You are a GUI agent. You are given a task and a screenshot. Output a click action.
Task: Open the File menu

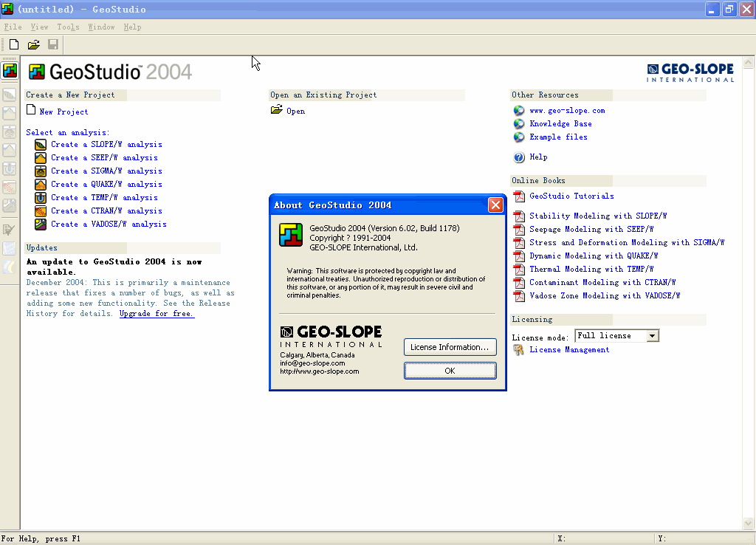(13, 27)
